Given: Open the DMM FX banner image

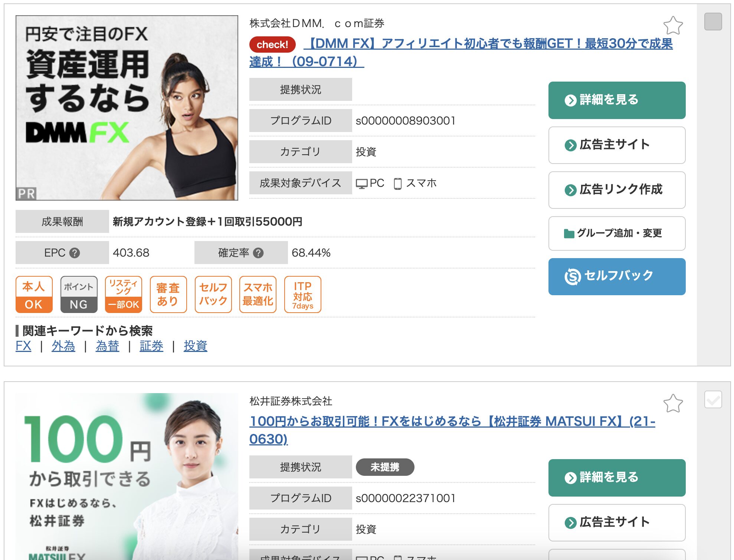Looking at the screenshot, I should [127, 108].
